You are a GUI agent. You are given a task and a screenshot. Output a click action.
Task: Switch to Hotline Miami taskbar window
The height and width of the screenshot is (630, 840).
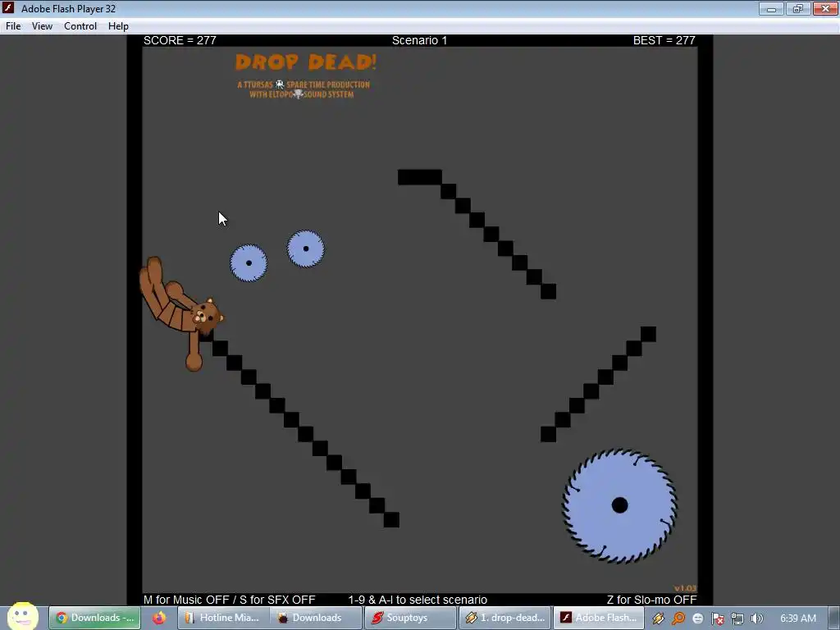(223, 618)
